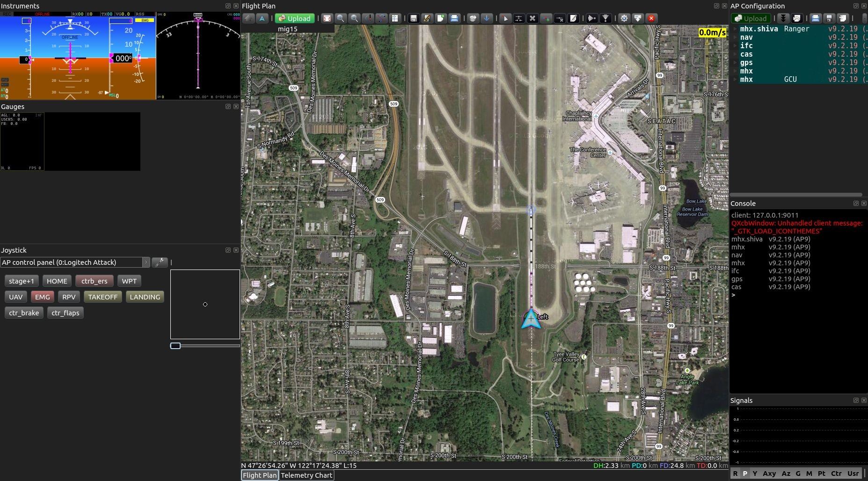Click the joystick wrench settings icon
The image size is (868, 481).
[x=160, y=262]
